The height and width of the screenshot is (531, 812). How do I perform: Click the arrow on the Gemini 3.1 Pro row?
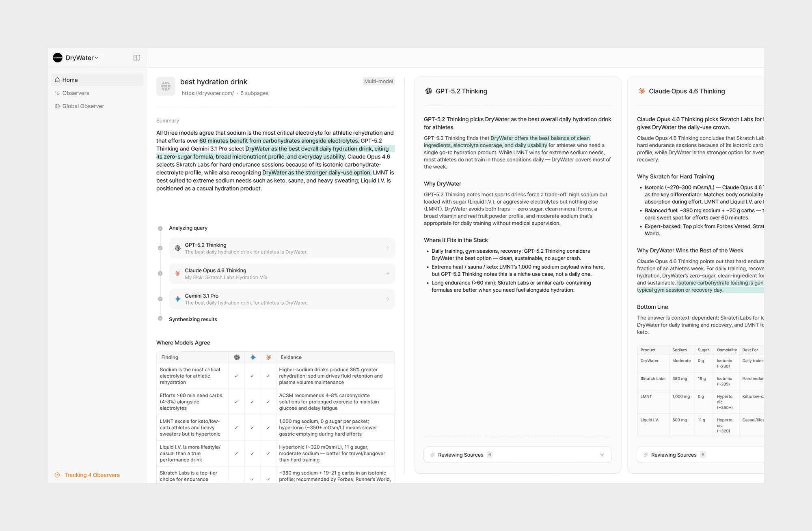[x=387, y=299]
